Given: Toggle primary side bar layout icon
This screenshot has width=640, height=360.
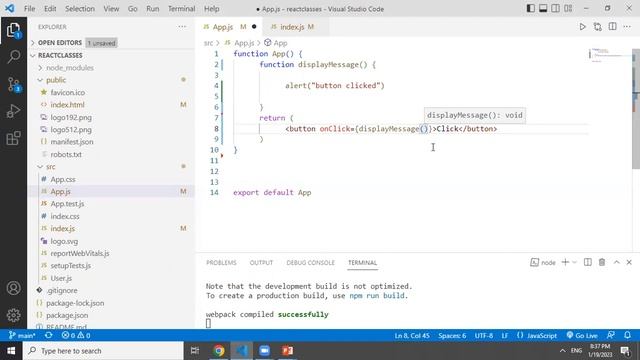Looking at the screenshot, I should coord(531,8).
